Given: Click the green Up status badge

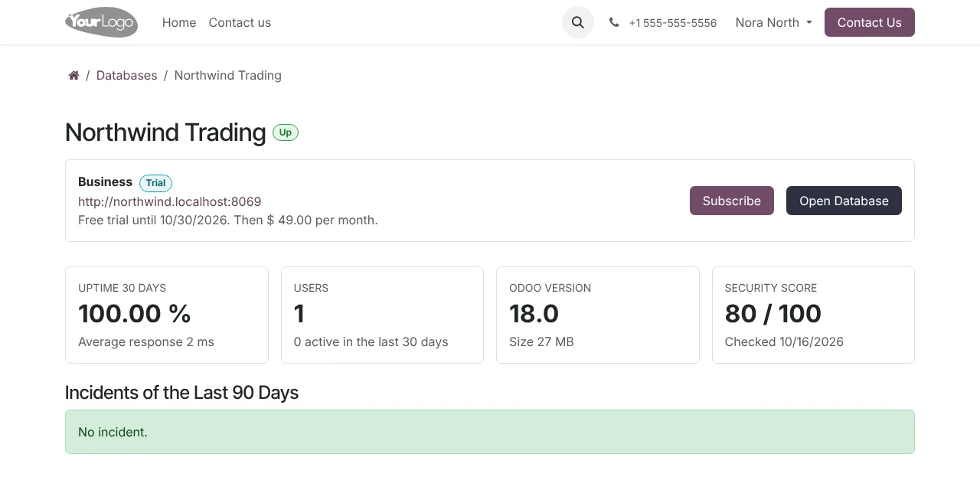Looking at the screenshot, I should pos(286,132).
